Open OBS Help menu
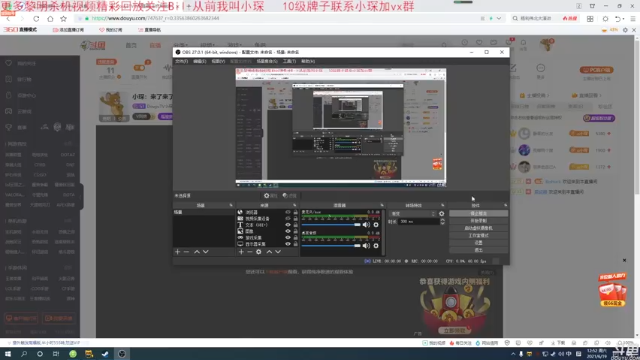Screen dimensions: 640x360 [x=308, y=61]
